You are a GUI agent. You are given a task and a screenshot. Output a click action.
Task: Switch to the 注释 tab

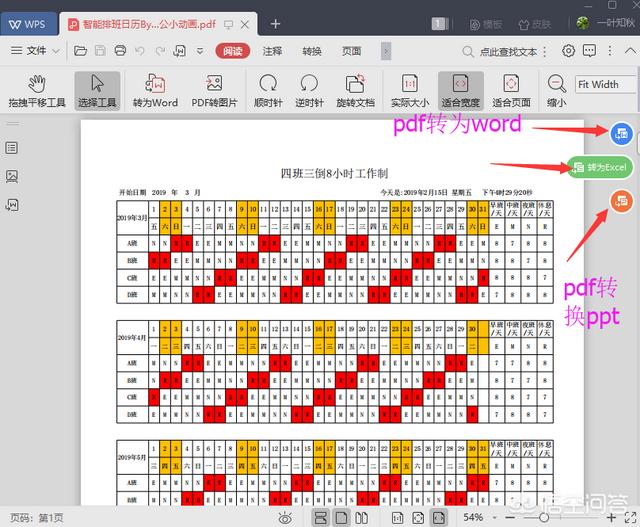click(x=272, y=51)
